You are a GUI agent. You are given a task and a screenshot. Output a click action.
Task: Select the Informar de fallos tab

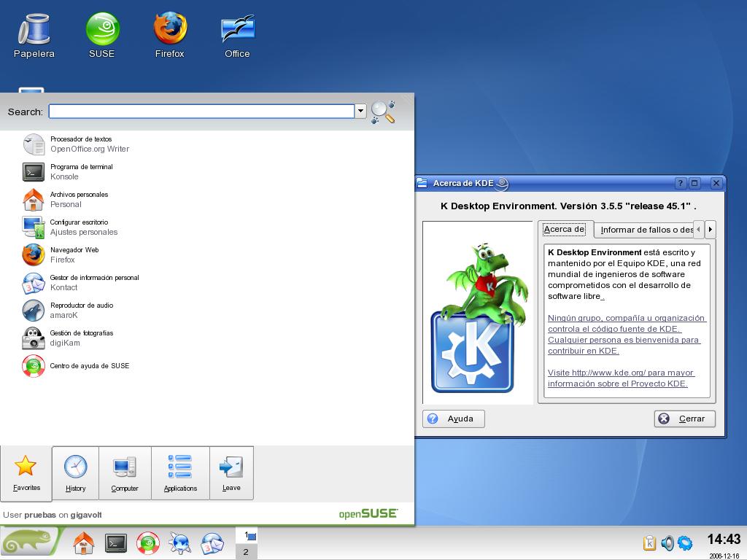pyautogui.click(x=644, y=230)
